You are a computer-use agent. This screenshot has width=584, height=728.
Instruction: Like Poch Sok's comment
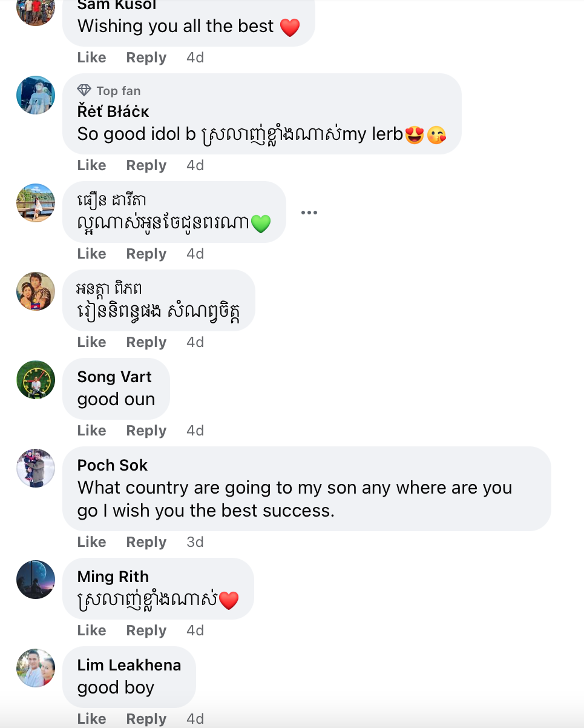click(x=91, y=542)
